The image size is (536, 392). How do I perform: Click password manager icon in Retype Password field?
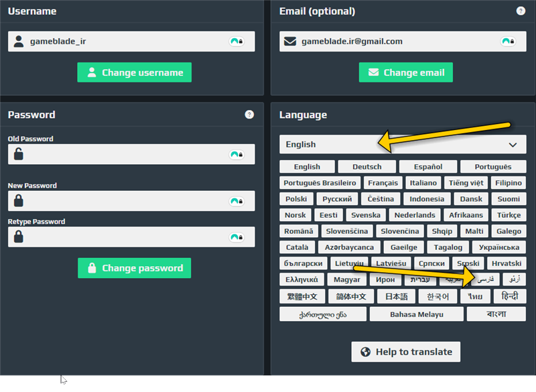click(236, 237)
